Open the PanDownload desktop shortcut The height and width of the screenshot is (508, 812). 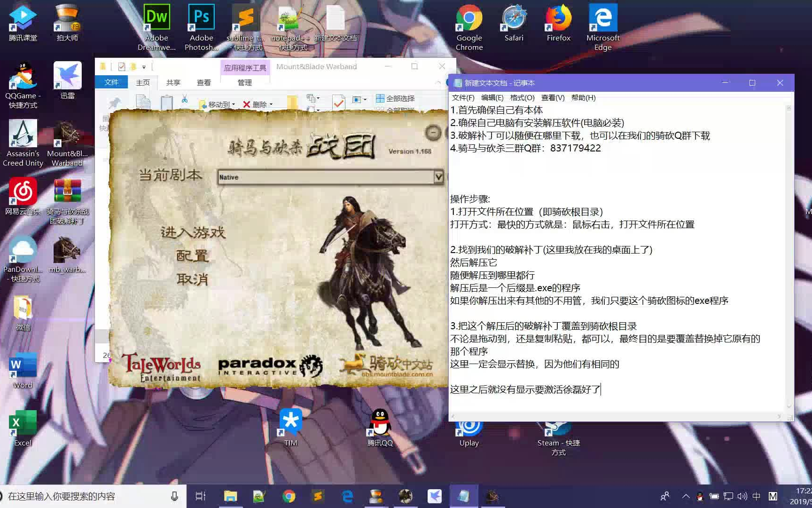pyautogui.click(x=23, y=259)
